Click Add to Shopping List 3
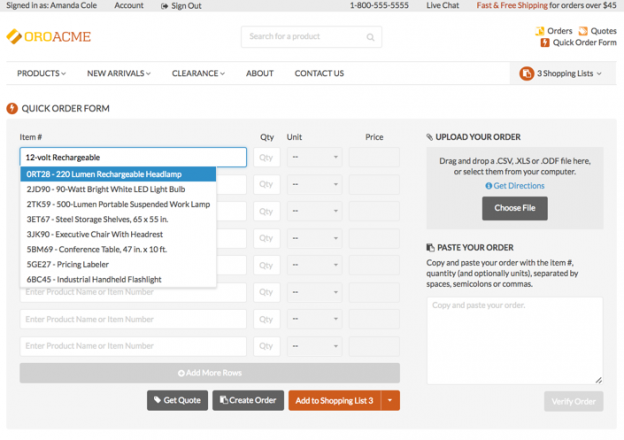Screen dimensions: 624x440 tap(334, 400)
